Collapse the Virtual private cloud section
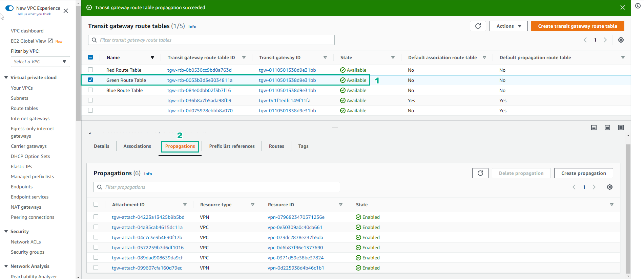644x279 pixels. coord(6,77)
